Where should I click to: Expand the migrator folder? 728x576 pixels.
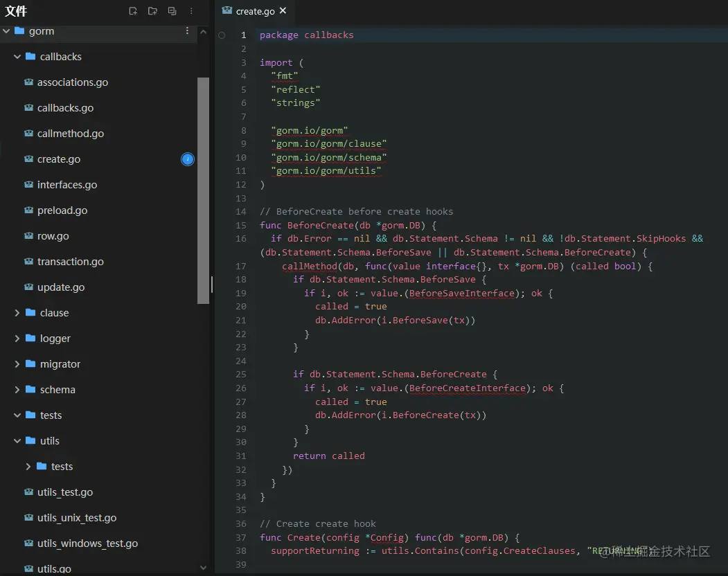17,364
